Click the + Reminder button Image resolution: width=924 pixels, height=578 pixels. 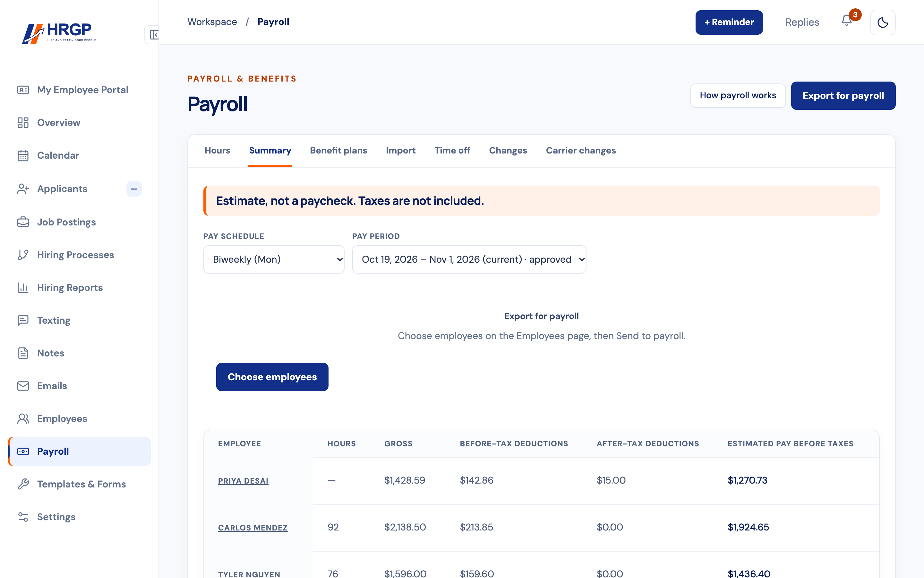tap(729, 22)
